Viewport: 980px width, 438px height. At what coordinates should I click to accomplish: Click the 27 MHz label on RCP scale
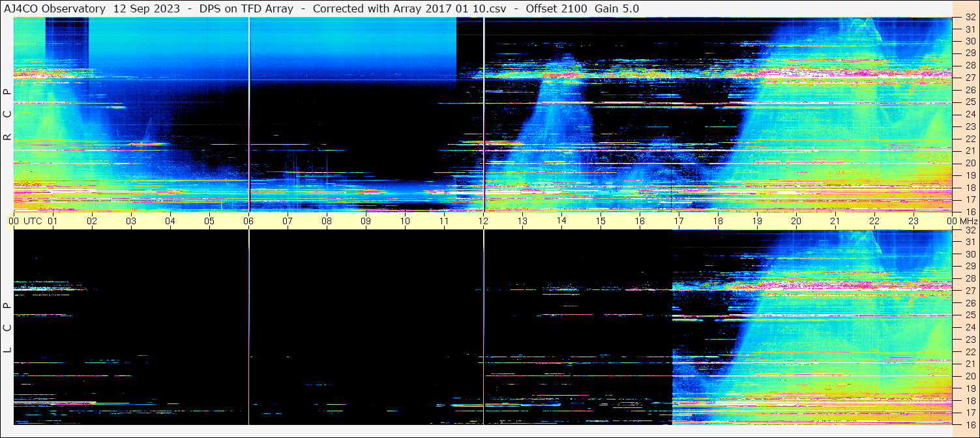tap(970, 78)
